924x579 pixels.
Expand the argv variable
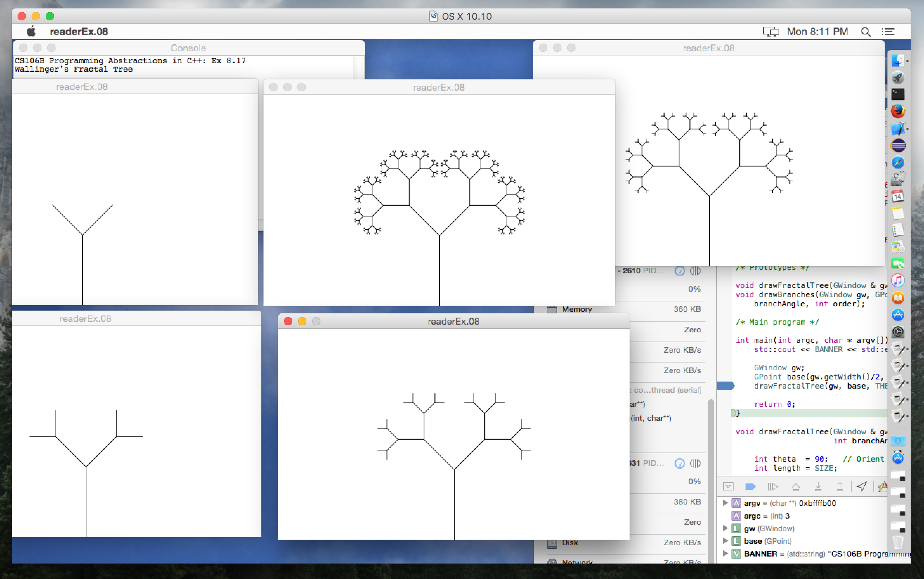tap(725, 503)
